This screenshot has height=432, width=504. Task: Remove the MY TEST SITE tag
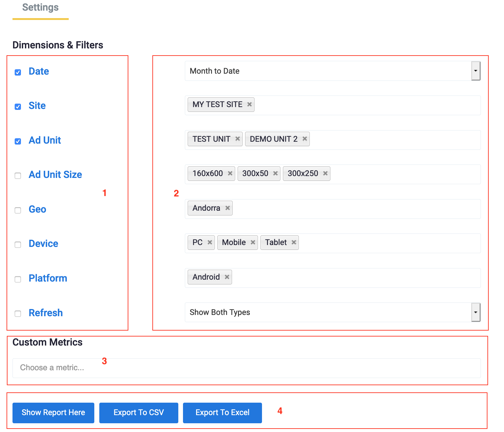(249, 105)
